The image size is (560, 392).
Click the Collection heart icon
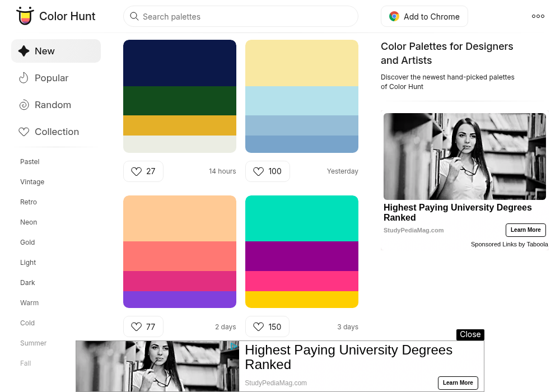24,132
